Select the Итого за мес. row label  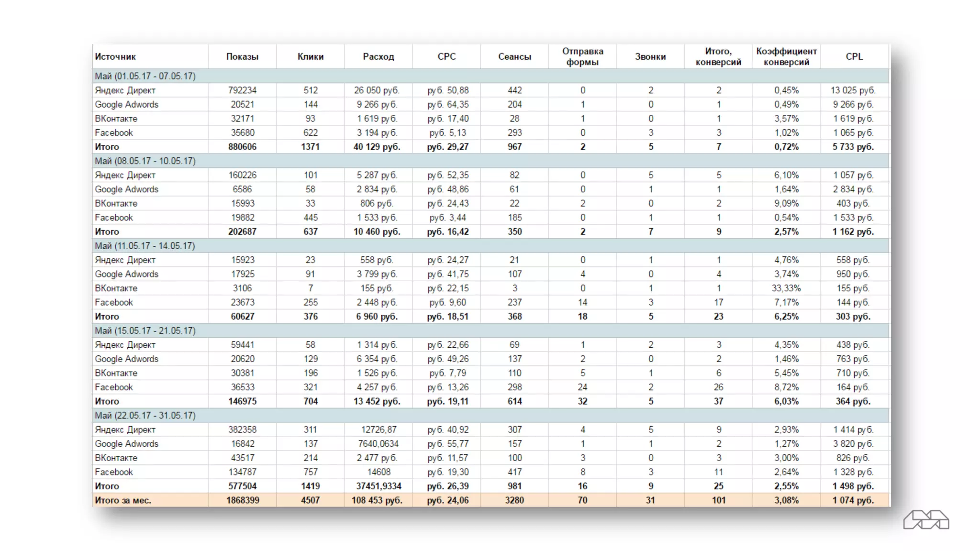[123, 500]
